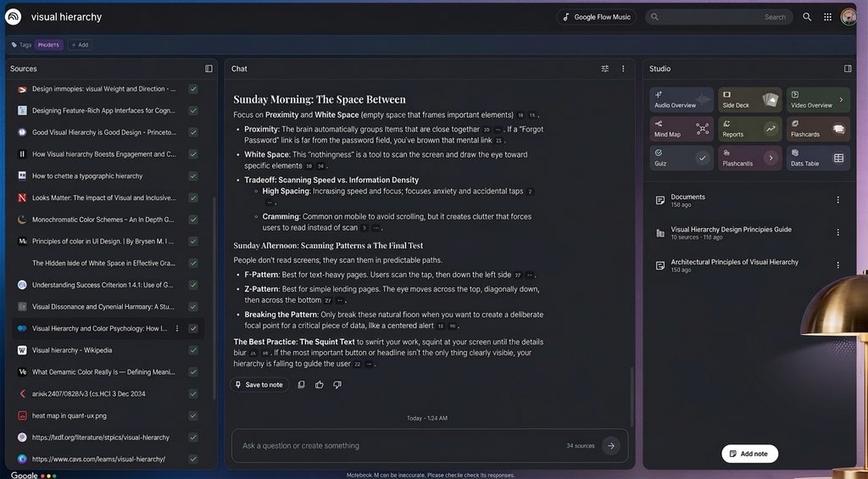Open the Hidden side of White Space source

(x=103, y=263)
